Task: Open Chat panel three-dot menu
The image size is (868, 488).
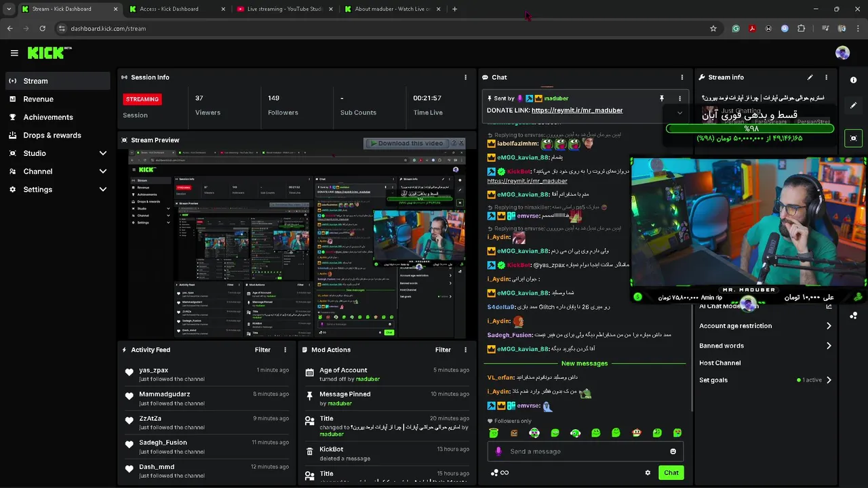Action: click(x=682, y=77)
